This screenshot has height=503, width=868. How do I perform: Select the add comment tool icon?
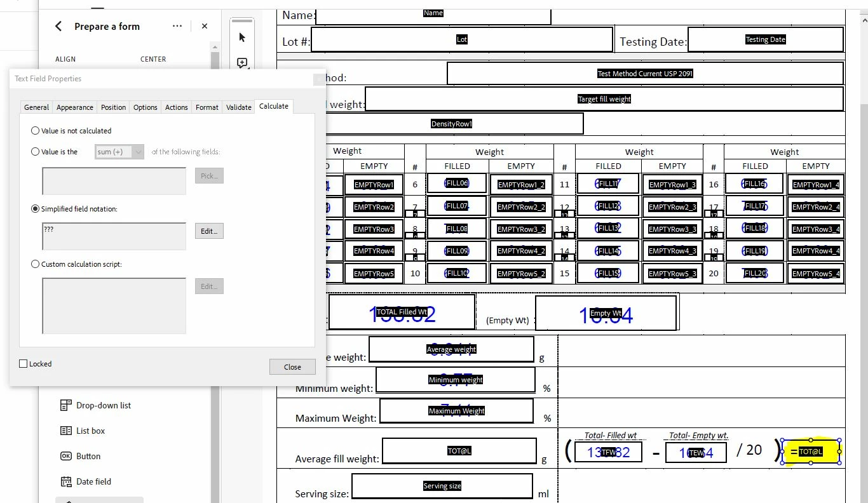(x=242, y=63)
